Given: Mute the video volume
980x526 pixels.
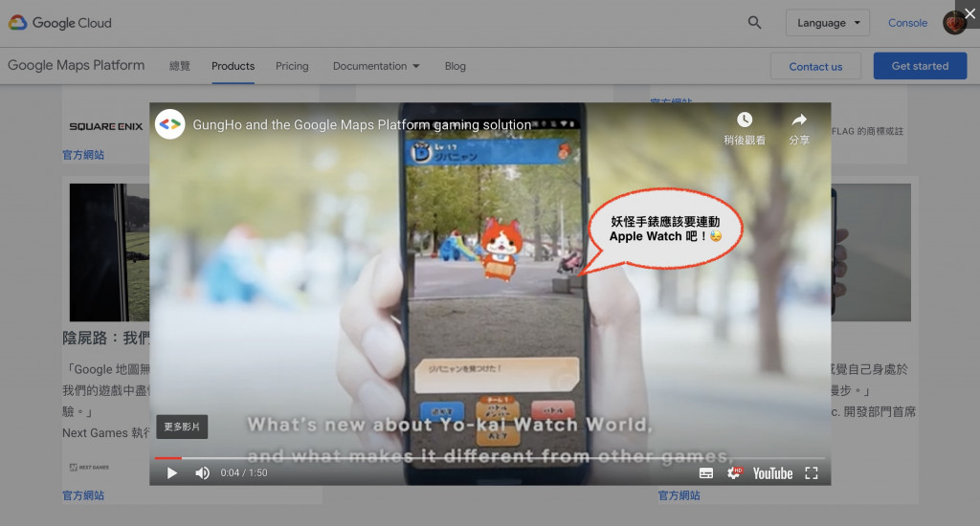Looking at the screenshot, I should tap(202, 472).
